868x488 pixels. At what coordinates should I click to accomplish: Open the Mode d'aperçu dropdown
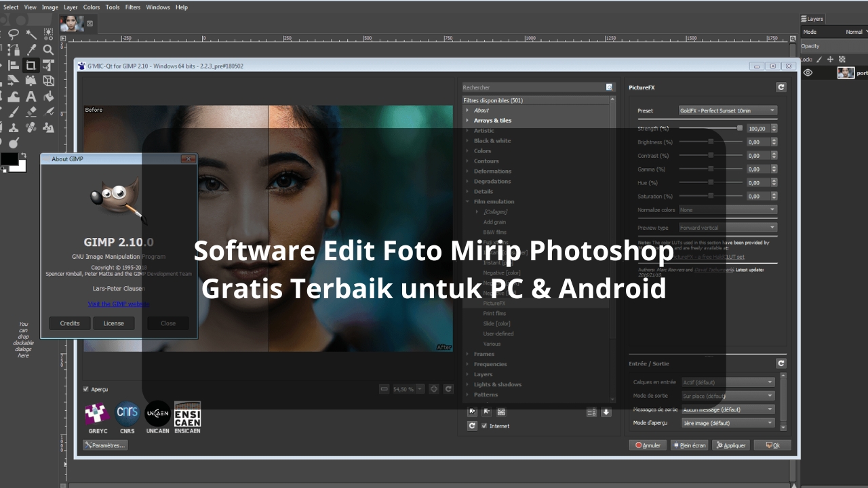click(728, 423)
